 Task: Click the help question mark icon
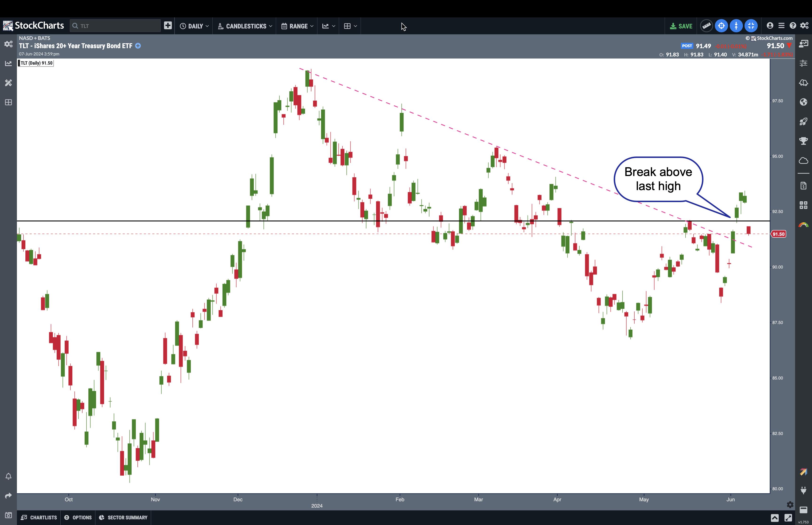792,26
